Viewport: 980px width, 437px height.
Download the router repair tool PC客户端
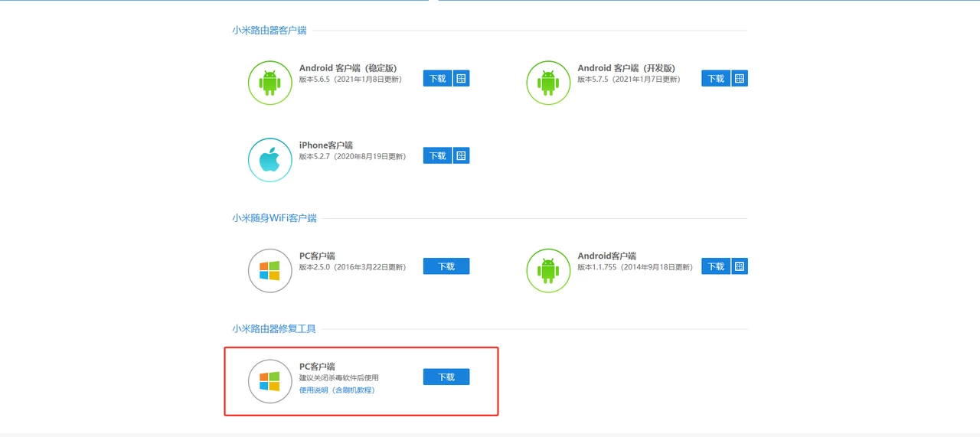[x=446, y=377]
